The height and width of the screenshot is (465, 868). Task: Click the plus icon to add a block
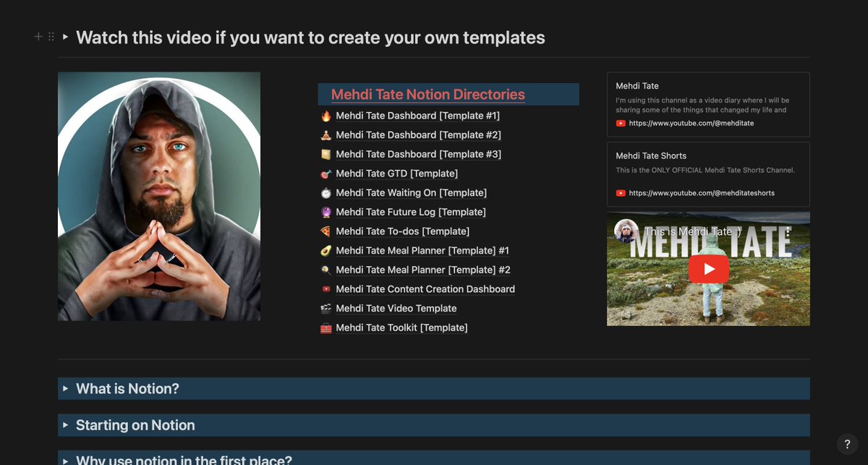point(38,37)
